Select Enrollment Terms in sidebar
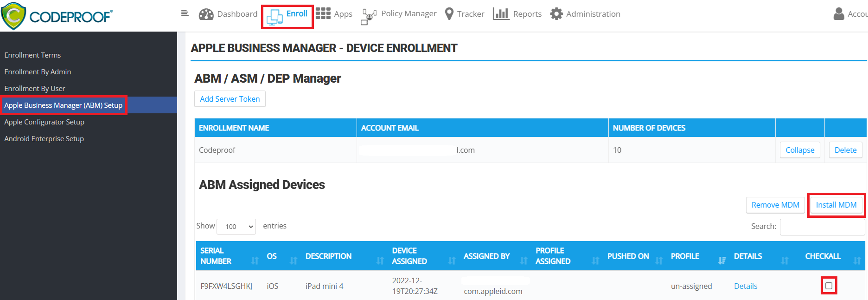868x300 pixels. [32, 55]
